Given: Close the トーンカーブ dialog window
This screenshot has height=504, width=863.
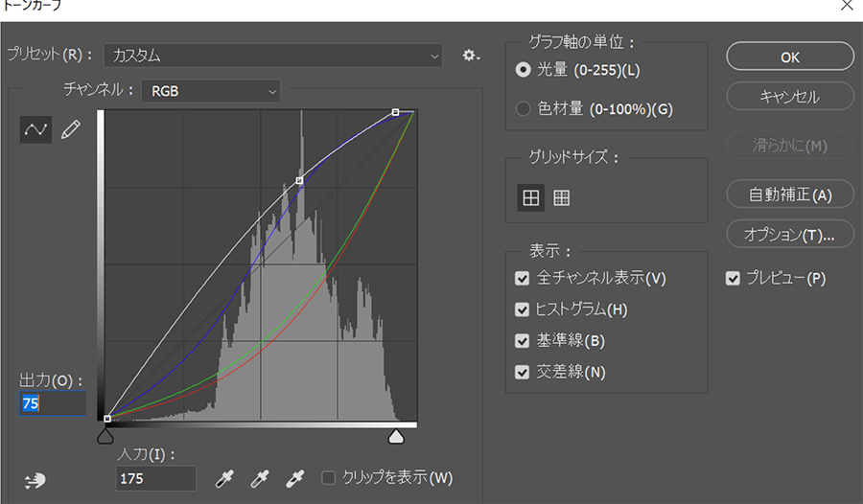Looking at the screenshot, I should [848, 6].
